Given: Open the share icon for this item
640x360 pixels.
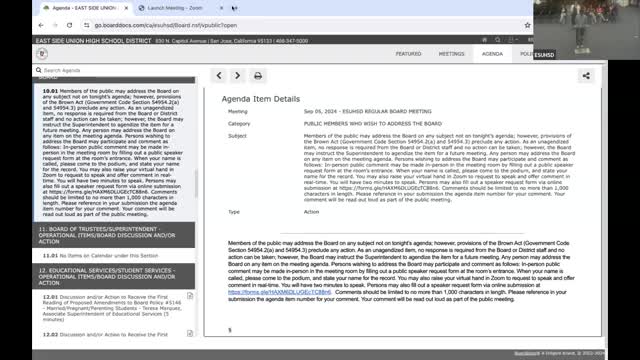Looking at the screenshot, I should coord(586,76).
